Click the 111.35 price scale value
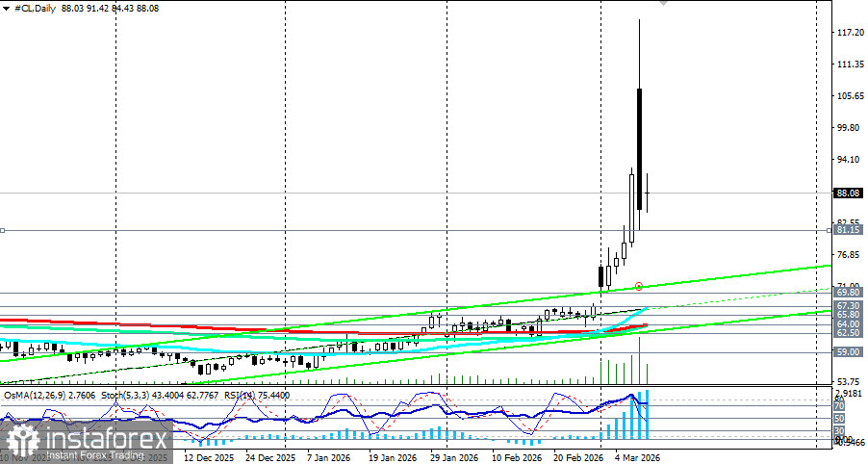Screen dimensions: 868x464 coord(851,64)
